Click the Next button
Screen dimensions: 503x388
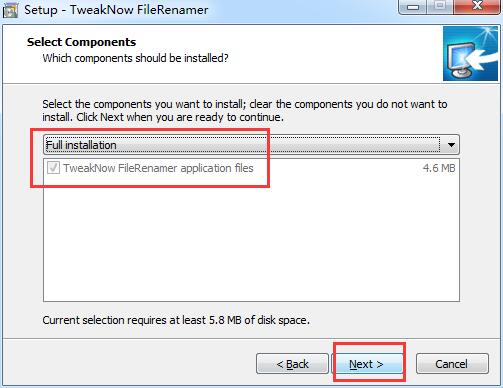click(366, 364)
